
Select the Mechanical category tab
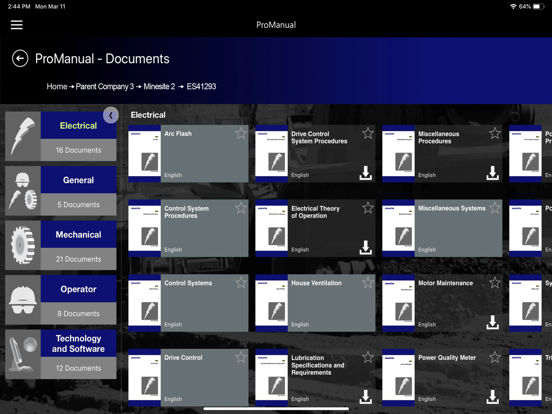click(79, 234)
